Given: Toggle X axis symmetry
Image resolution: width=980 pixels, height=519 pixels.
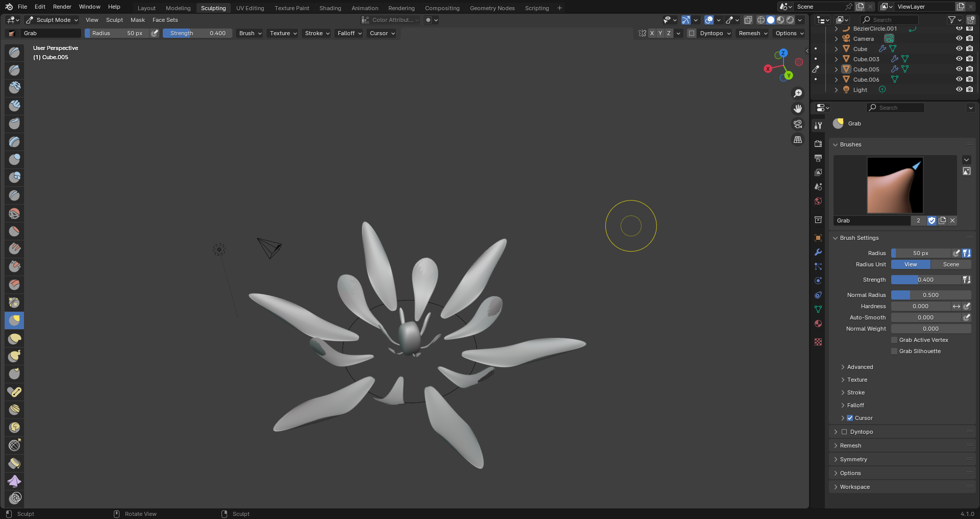Looking at the screenshot, I should [x=652, y=33].
